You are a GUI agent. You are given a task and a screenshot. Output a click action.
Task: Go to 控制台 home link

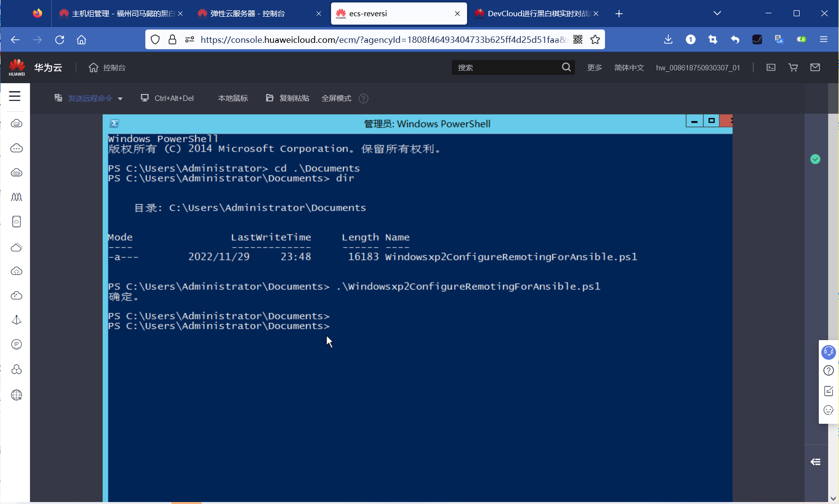107,67
